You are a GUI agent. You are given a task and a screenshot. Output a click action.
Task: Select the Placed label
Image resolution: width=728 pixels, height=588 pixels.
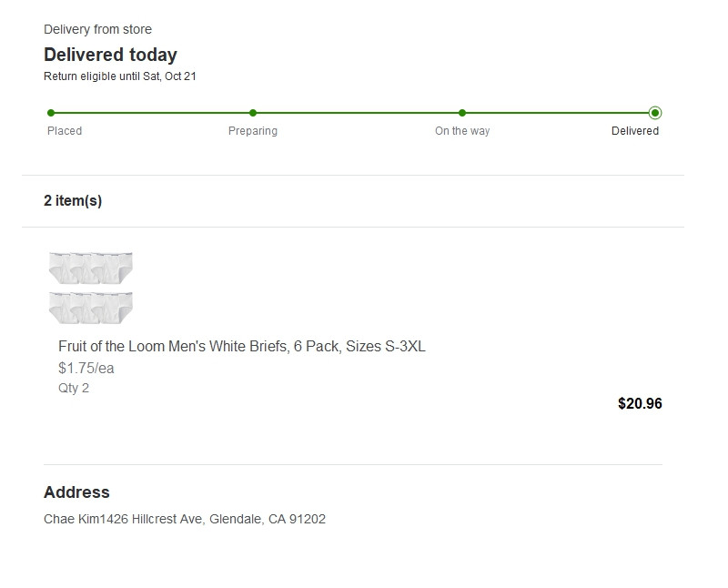pyautogui.click(x=65, y=131)
